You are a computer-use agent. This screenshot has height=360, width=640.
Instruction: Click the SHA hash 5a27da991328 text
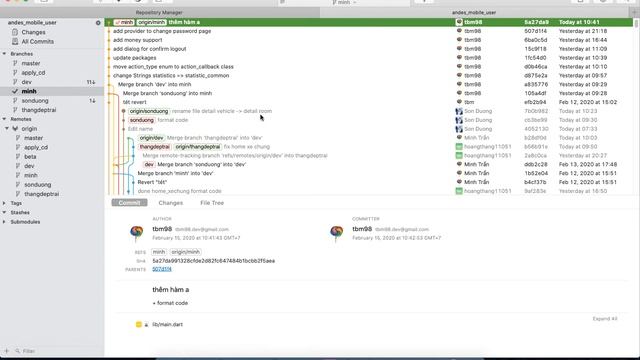point(213,260)
